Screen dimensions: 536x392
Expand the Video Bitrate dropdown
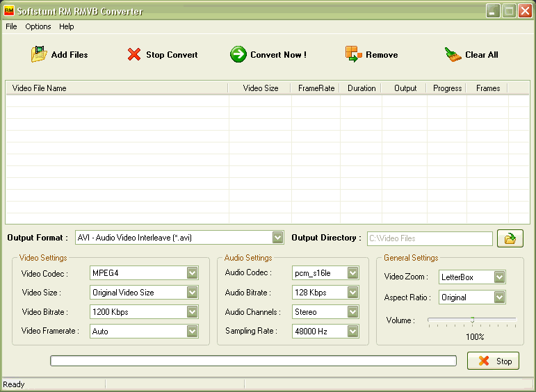192,311
